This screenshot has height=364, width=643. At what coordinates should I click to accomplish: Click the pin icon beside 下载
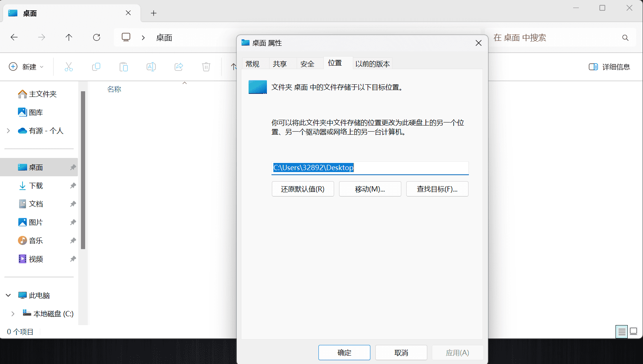click(73, 186)
